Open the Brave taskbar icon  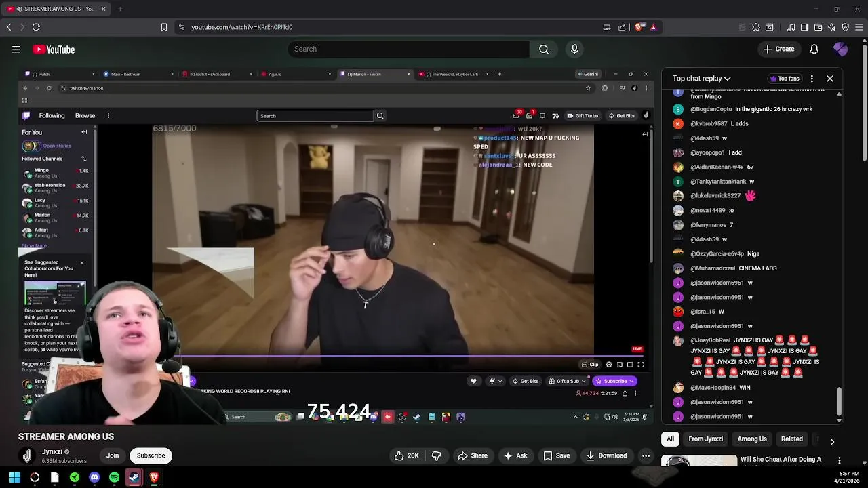pos(154,477)
